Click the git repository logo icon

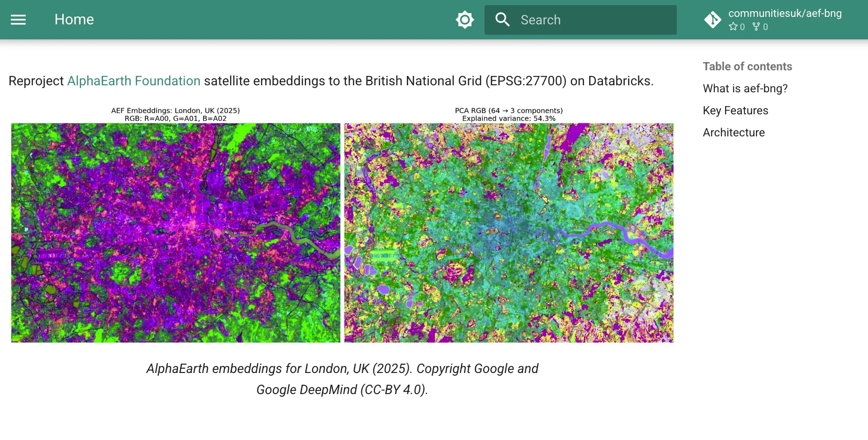(x=713, y=20)
